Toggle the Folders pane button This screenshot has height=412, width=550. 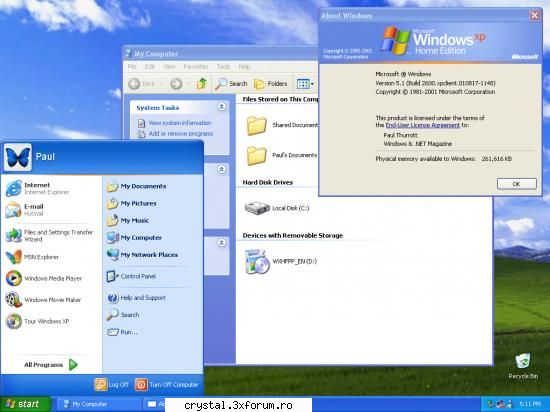(270, 84)
